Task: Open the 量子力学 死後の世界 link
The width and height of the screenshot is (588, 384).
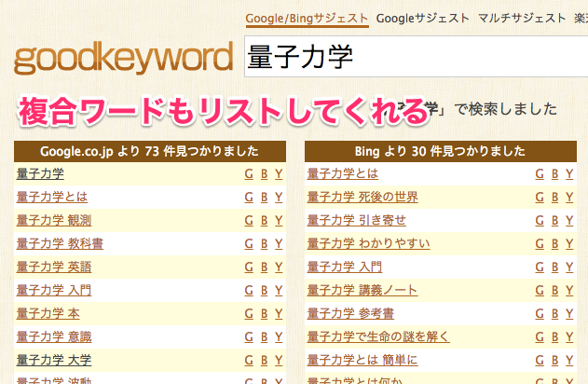Action: click(362, 197)
